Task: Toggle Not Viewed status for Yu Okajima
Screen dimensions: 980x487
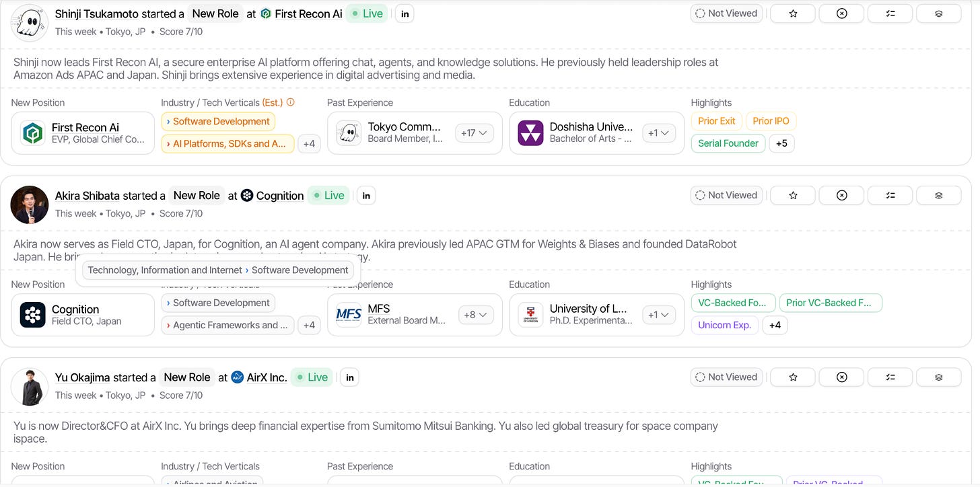Action: click(x=726, y=377)
